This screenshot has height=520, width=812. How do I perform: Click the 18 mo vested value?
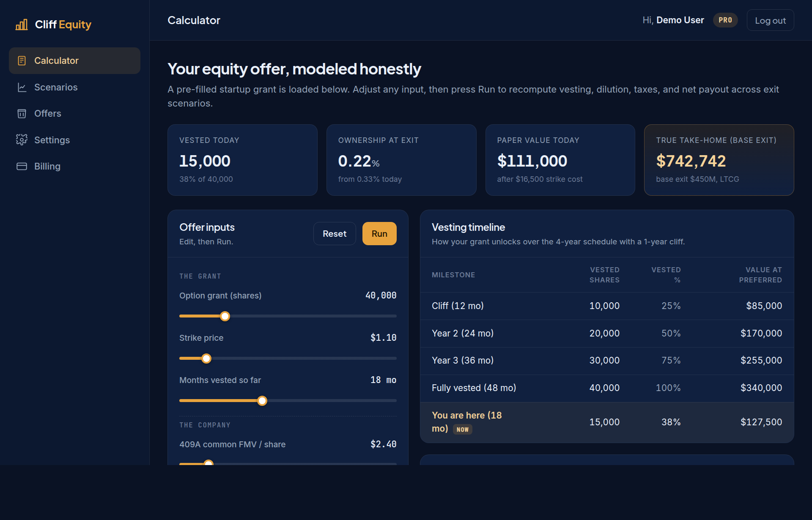point(383,380)
